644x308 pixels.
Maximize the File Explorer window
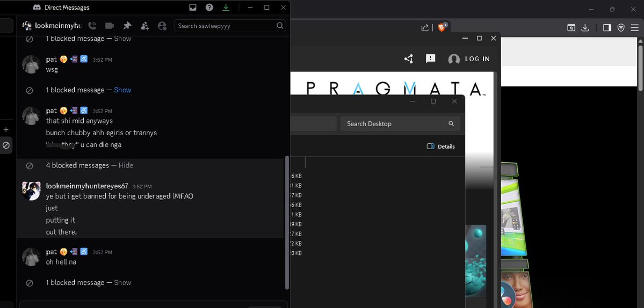433,101
